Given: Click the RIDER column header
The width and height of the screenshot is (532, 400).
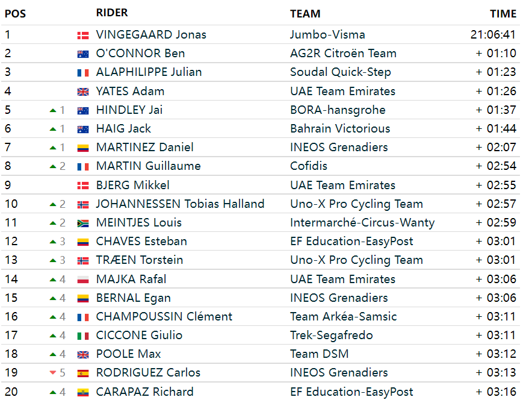Looking at the screenshot, I should tap(112, 13).
